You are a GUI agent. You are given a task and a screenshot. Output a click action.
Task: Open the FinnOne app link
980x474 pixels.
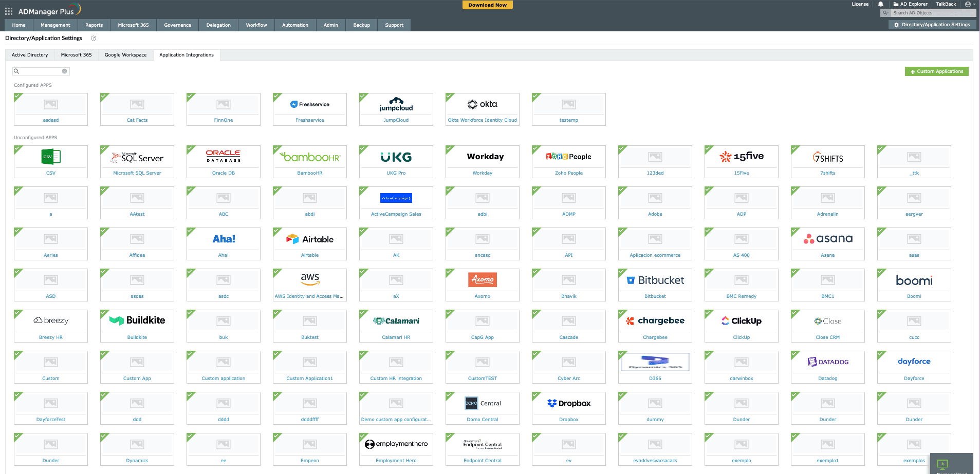(x=224, y=120)
